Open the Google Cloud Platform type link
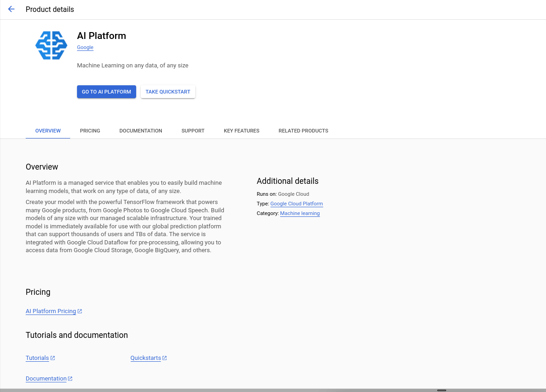This screenshot has width=546, height=392. (297, 204)
